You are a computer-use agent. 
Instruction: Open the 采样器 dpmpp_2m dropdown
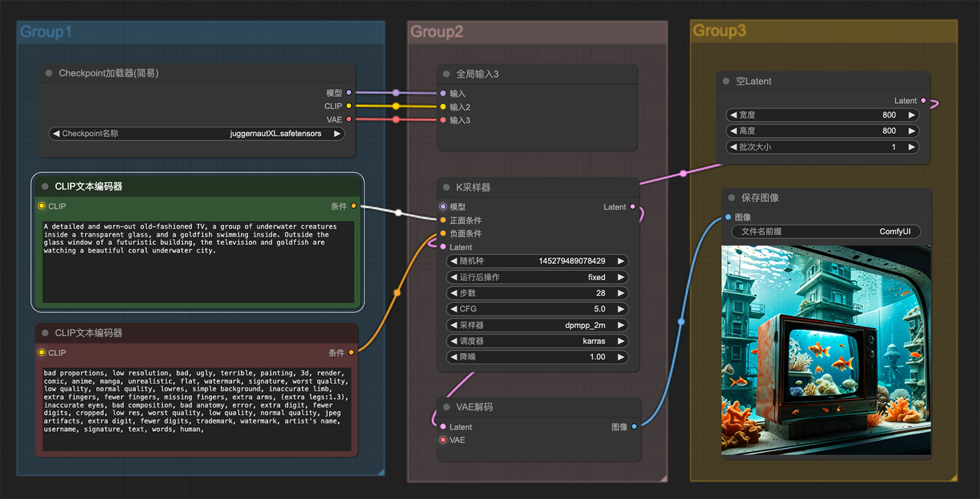click(x=537, y=325)
